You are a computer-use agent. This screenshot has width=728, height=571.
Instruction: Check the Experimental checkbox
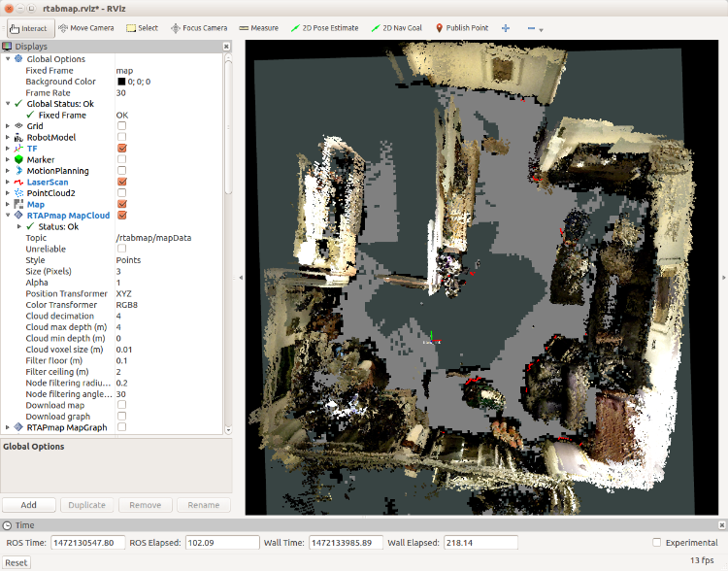click(657, 543)
